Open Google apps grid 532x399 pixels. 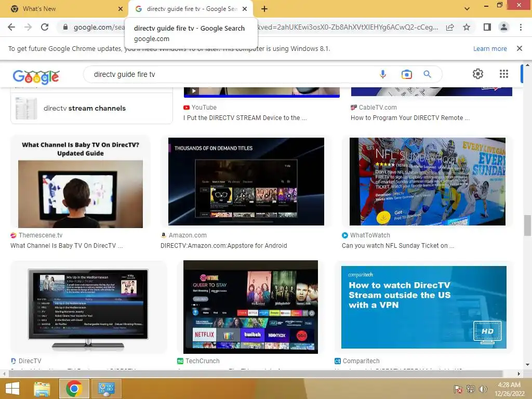pyautogui.click(x=504, y=74)
